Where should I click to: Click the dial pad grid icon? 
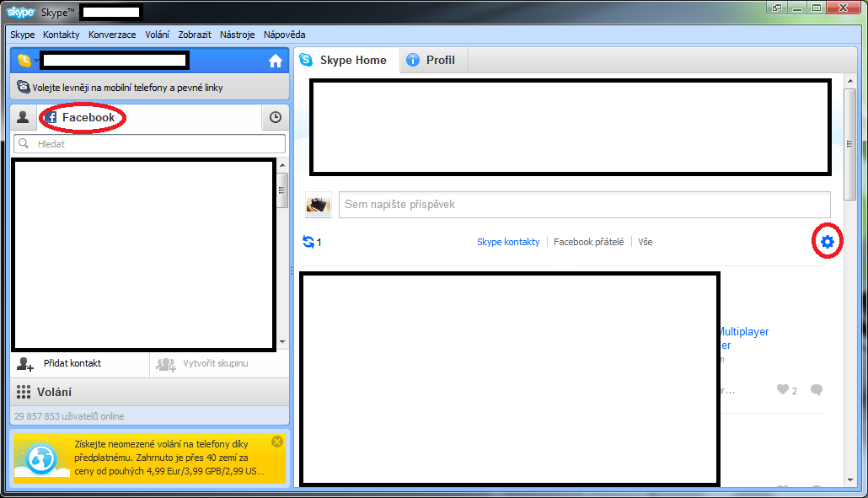tap(24, 392)
